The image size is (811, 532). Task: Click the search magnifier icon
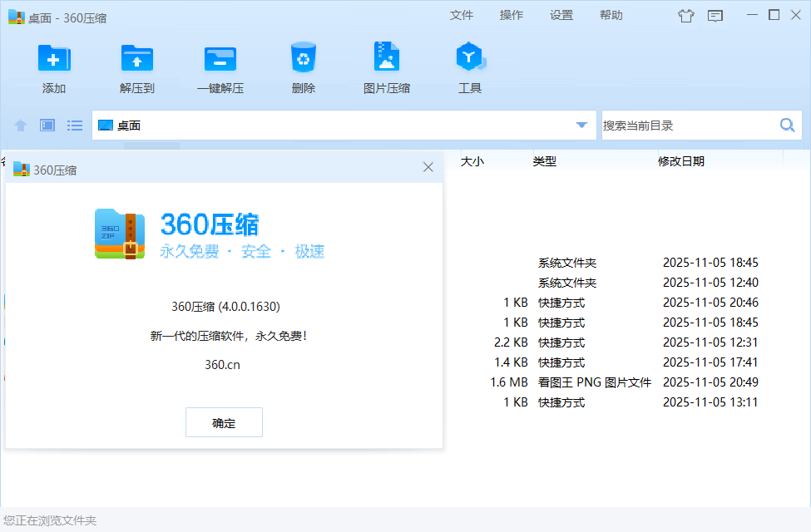(x=786, y=125)
